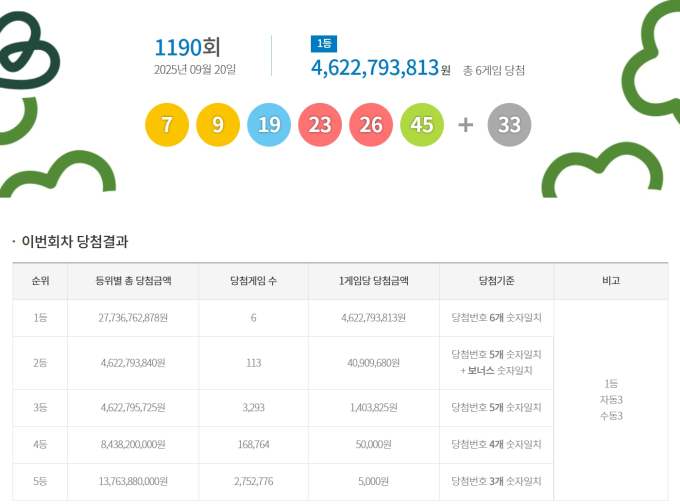Select the blue number 19 ball

point(269,125)
